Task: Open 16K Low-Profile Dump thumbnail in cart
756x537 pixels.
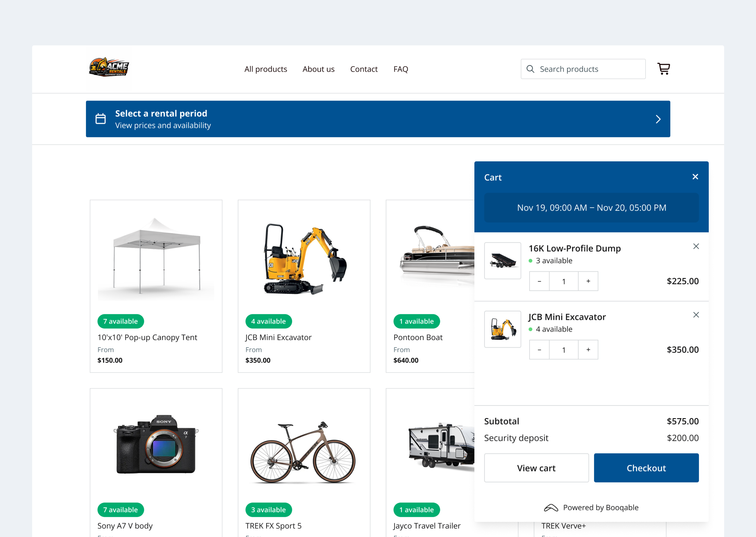Action: [x=502, y=261]
